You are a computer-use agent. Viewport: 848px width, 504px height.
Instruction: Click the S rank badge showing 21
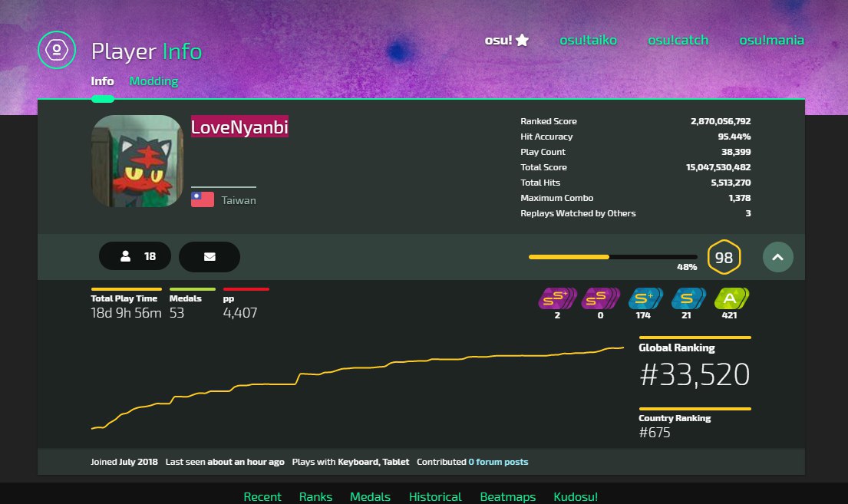tap(688, 298)
